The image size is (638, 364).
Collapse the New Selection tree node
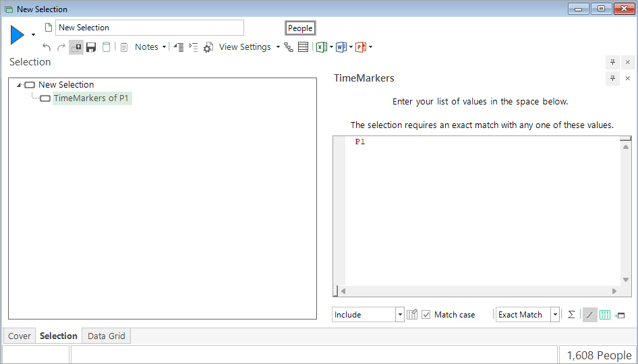(19, 85)
